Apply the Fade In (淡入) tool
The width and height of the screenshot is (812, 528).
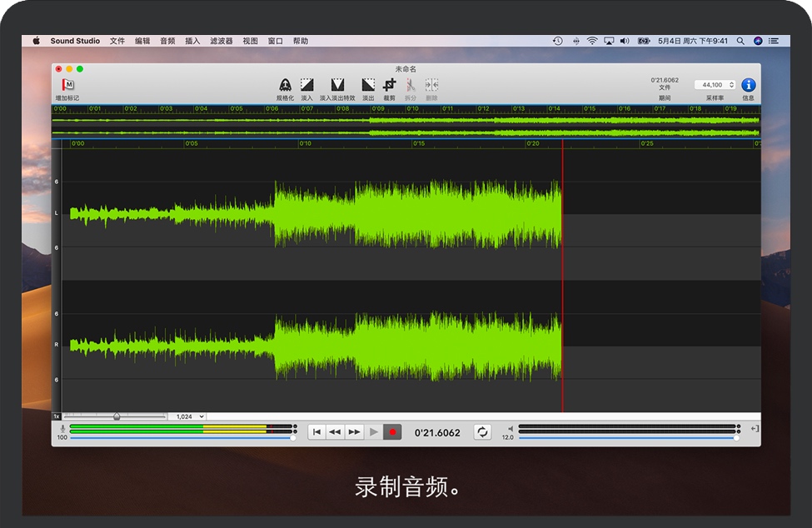click(x=306, y=85)
